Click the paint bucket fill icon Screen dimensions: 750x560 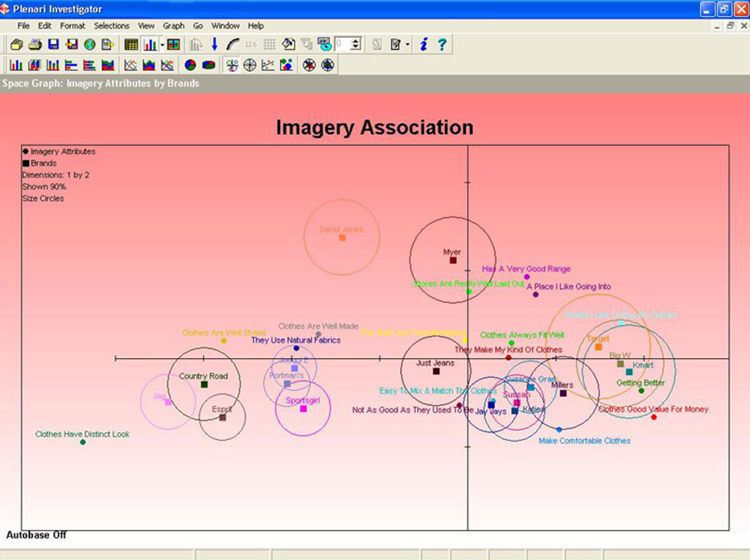point(288,44)
